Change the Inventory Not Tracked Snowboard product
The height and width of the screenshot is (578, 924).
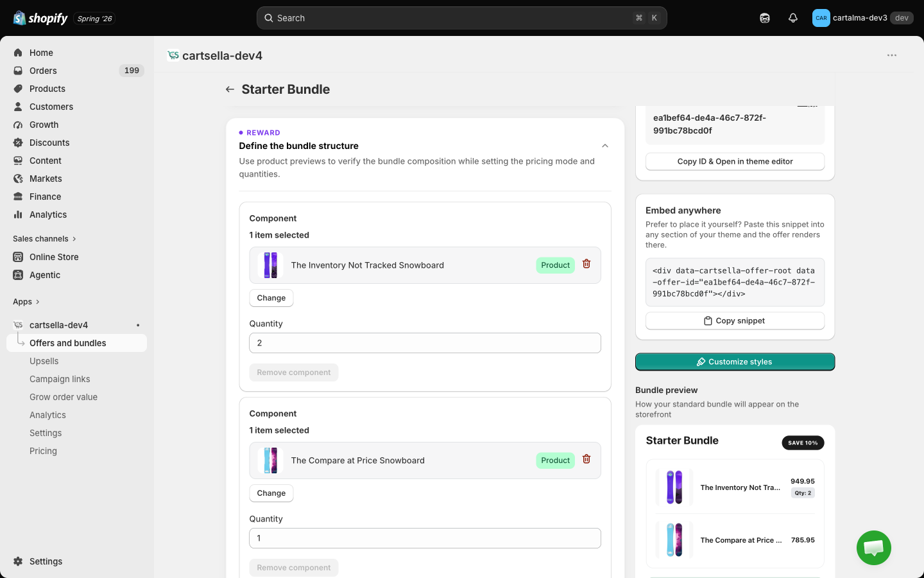[x=271, y=298]
